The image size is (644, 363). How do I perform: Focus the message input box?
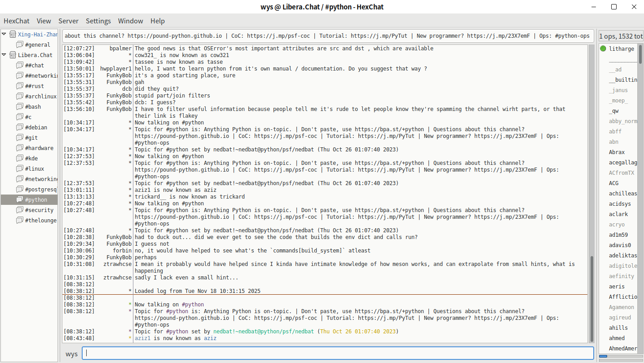(x=338, y=353)
